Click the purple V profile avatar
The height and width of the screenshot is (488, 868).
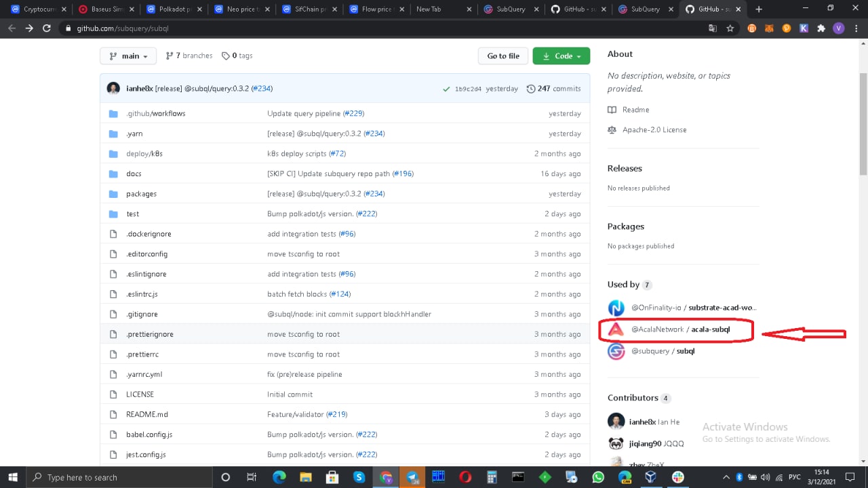[839, 28]
